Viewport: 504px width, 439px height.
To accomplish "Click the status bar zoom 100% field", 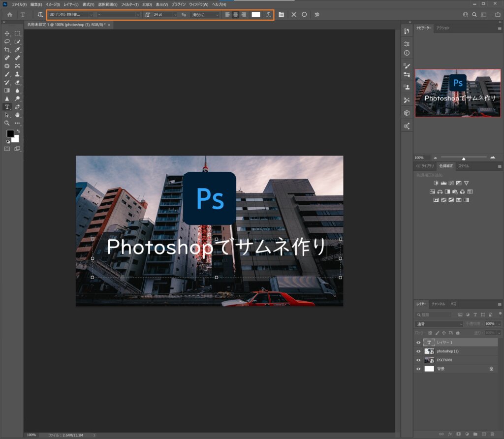I will point(31,435).
